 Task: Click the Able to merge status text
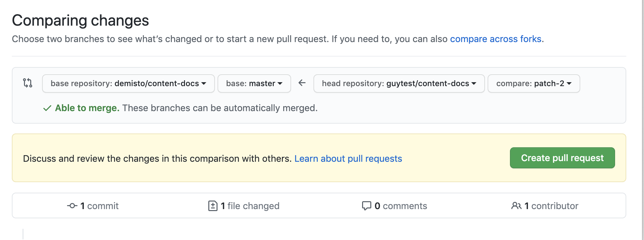click(87, 108)
